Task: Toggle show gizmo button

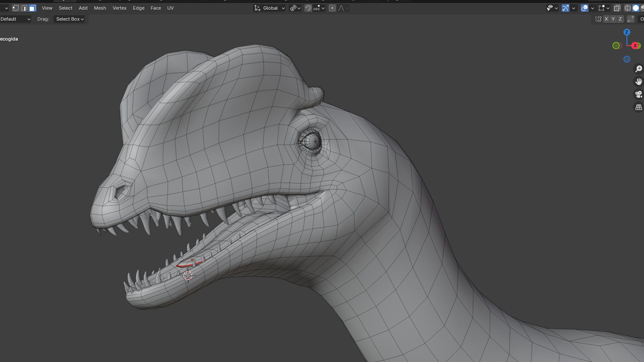Action: [566, 8]
